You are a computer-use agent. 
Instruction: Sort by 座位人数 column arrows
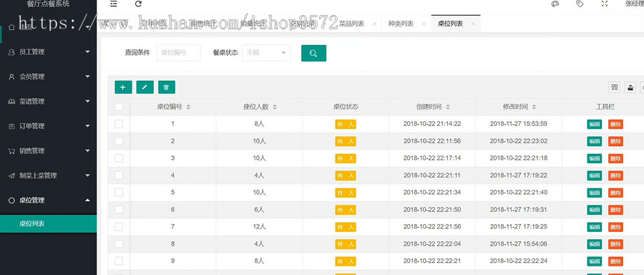(x=275, y=107)
